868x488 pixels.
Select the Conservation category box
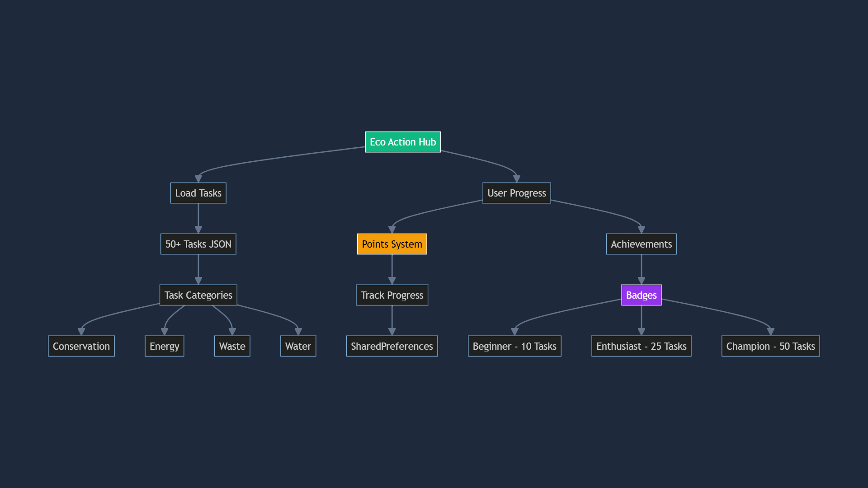81,346
